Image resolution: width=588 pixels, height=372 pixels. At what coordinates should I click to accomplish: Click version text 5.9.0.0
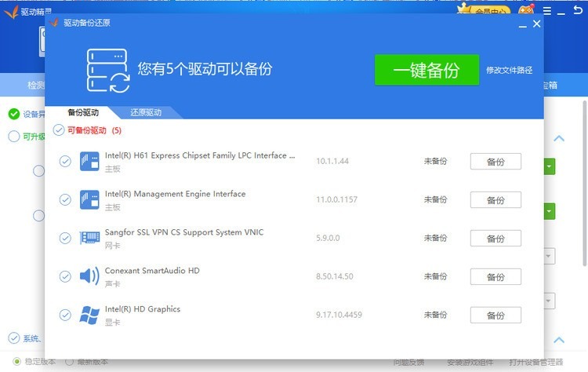pos(328,238)
